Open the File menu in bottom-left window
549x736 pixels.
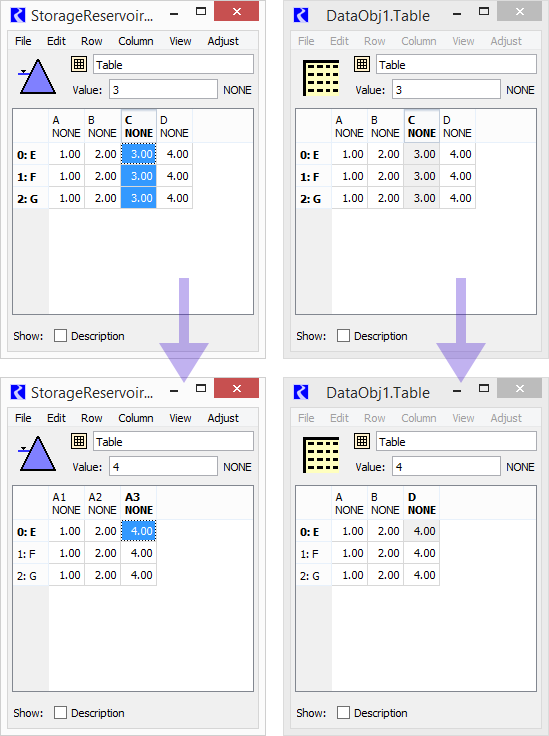pos(23,418)
